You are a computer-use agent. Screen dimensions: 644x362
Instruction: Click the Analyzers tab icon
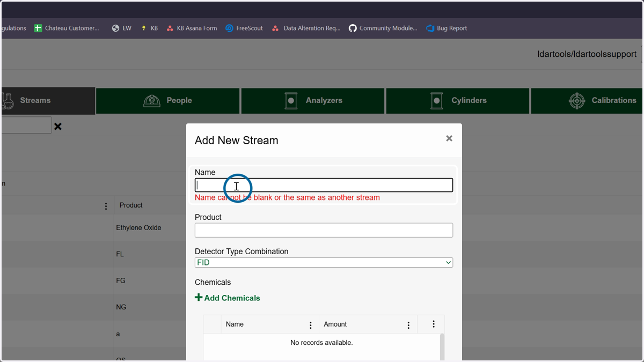pyautogui.click(x=291, y=101)
